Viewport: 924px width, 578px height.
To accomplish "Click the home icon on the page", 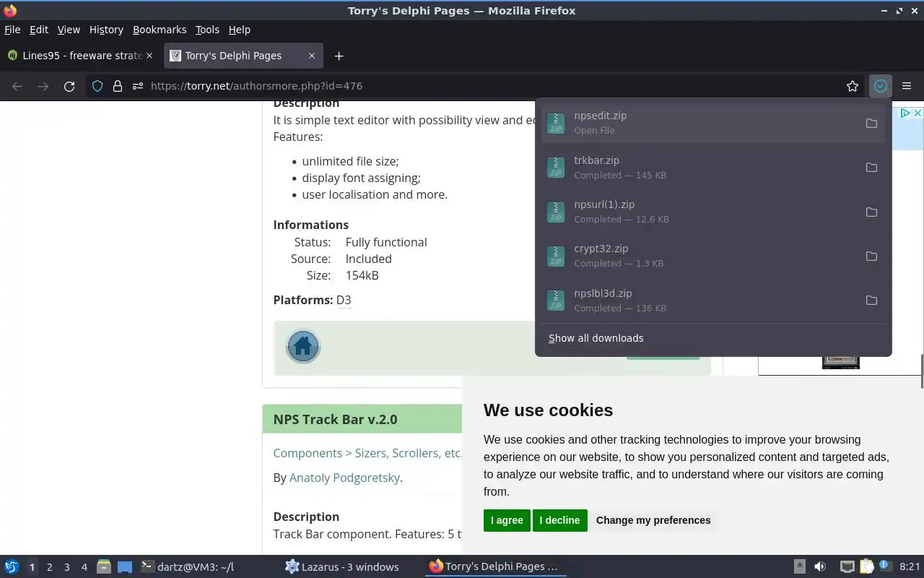I will point(303,347).
